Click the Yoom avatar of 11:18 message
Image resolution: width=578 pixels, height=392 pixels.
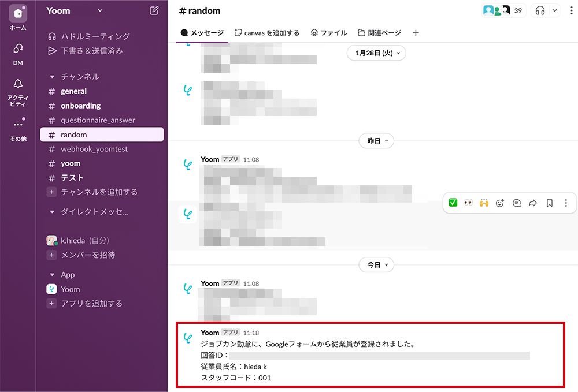(x=188, y=338)
